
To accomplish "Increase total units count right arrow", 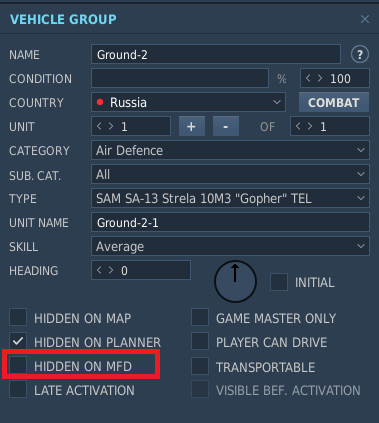I will pyautogui.click(x=310, y=126).
